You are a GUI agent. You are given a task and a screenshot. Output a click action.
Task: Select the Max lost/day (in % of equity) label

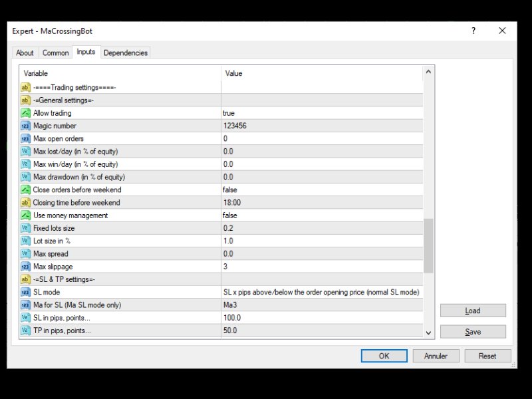click(x=76, y=152)
